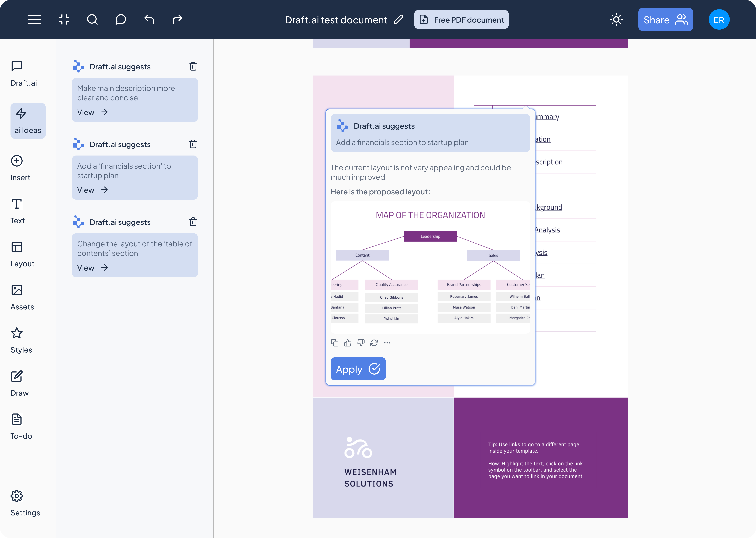Copy the suggestion using copy icon
Screen dimensions: 756x538
[335, 343]
